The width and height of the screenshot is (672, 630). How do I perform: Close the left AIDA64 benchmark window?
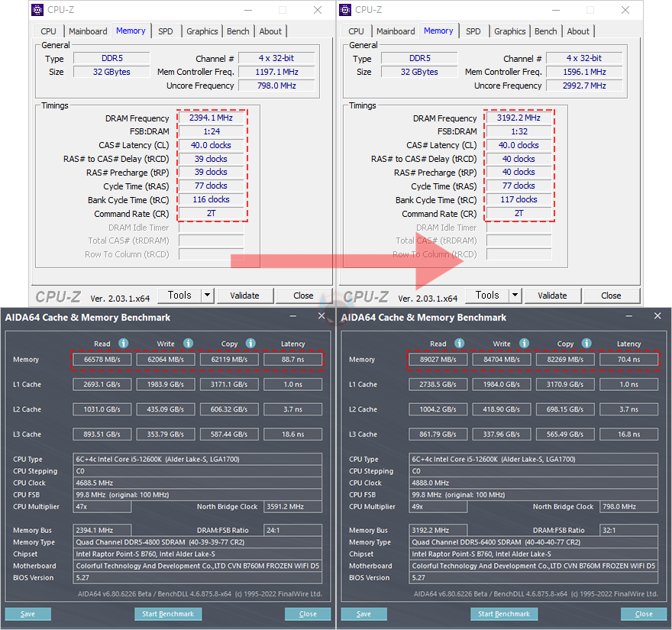[321, 316]
